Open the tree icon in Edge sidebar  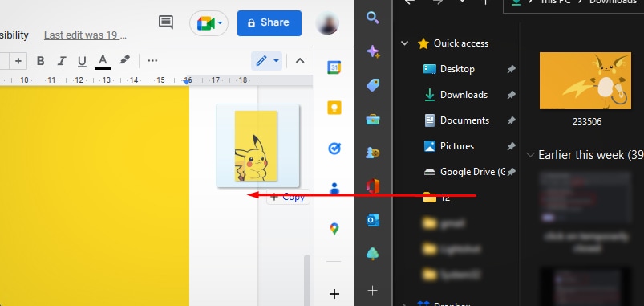click(x=372, y=254)
